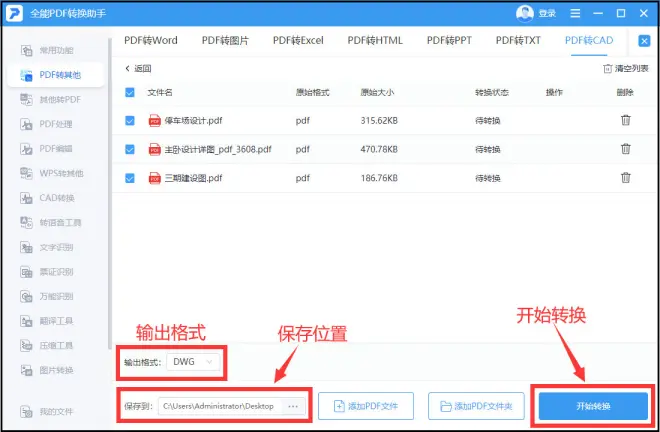This screenshot has width=660, height=432.
Task: Select PDF转其他 in the sidebar
Action: (x=56, y=75)
